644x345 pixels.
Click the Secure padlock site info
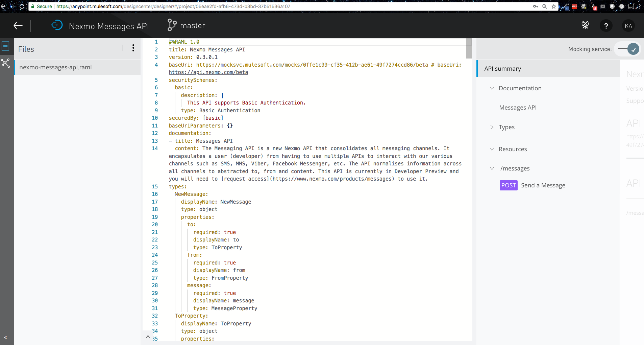click(x=42, y=6)
